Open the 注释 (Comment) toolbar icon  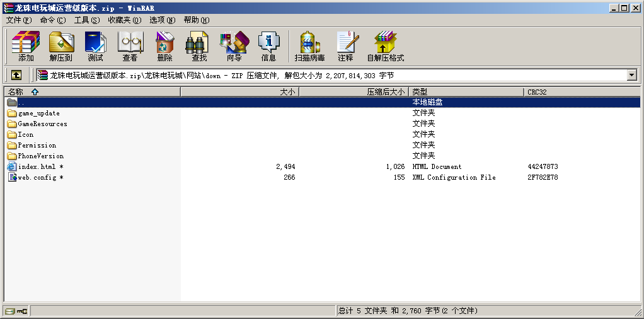345,47
